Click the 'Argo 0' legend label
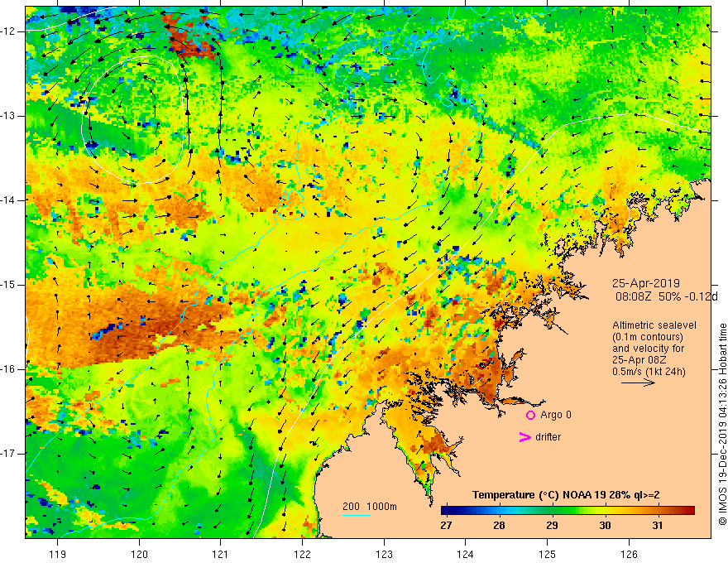Viewport: 728px width, 563px height. (556, 414)
